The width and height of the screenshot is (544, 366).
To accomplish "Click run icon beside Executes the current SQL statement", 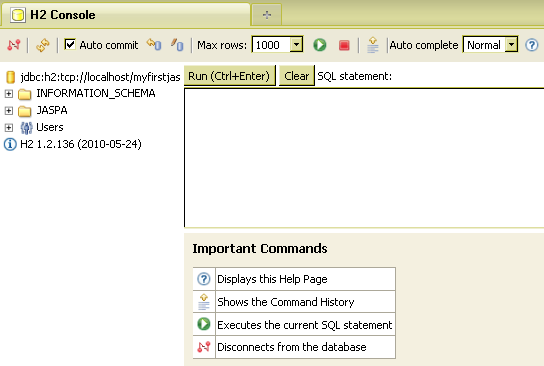I will click(204, 324).
